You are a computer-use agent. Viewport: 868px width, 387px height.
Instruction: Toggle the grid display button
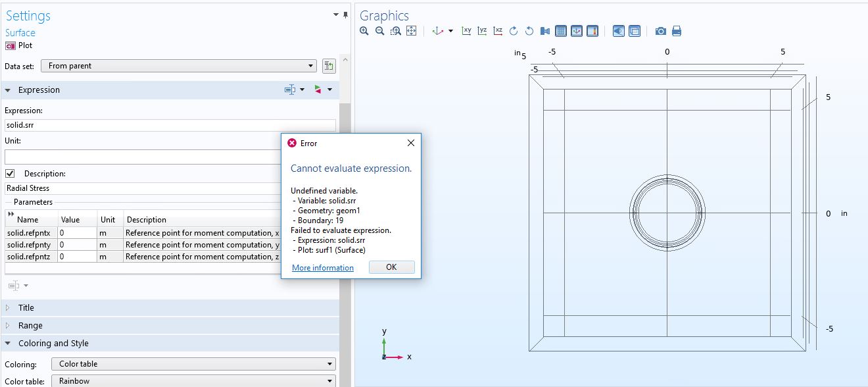pos(561,31)
